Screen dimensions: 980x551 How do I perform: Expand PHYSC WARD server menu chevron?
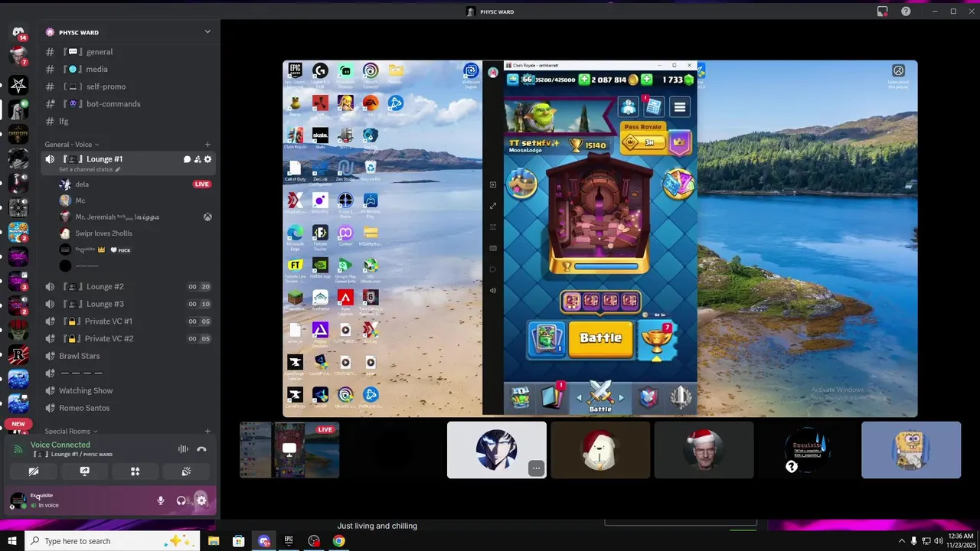point(207,31)
